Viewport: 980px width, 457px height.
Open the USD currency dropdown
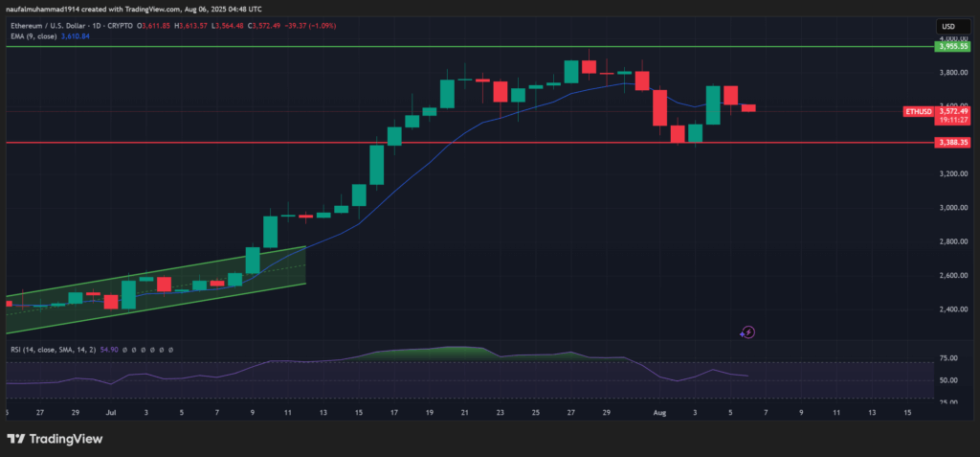(x=949, y=26)
